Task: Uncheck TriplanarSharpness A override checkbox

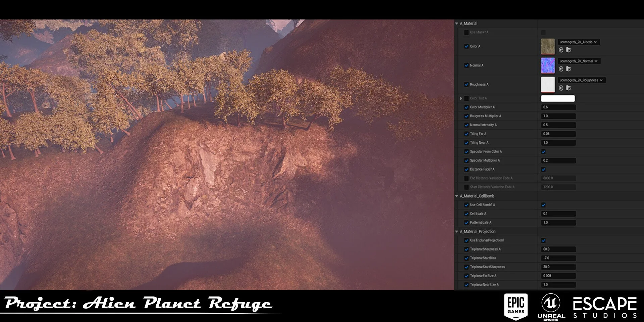Action: 466,249
